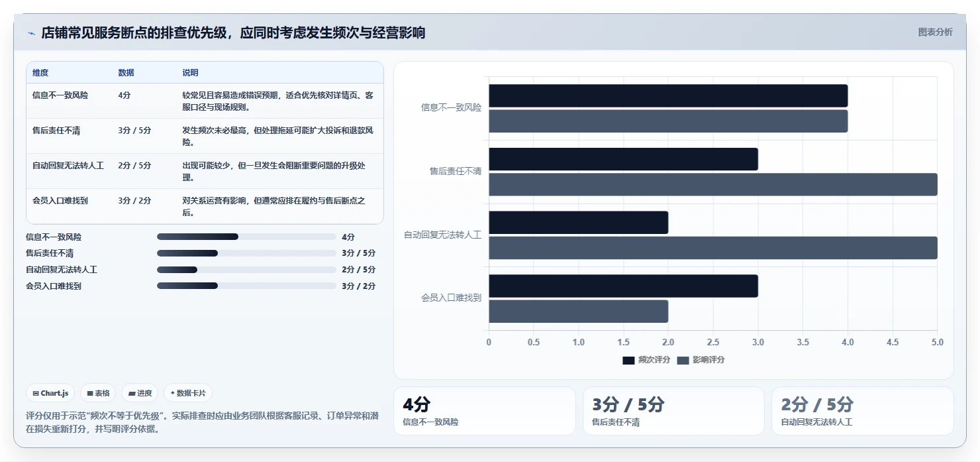Select the 自动回复无法转人工 table row name

(x=68, y=166)
